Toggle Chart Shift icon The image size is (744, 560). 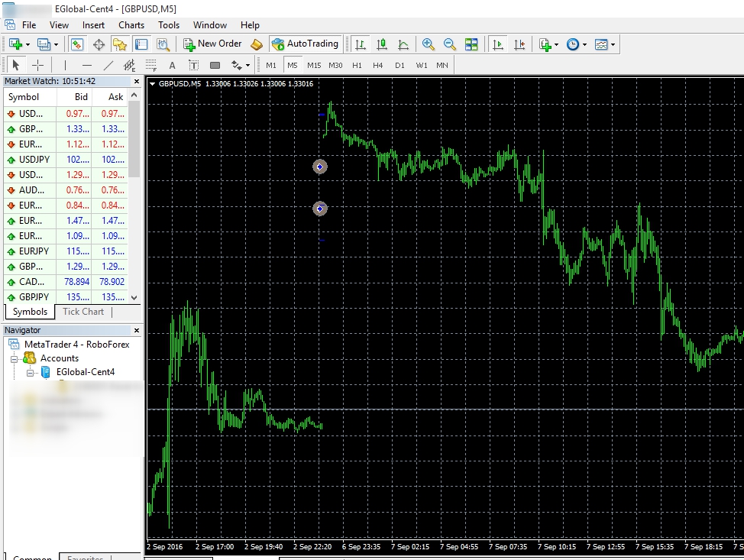519,44
